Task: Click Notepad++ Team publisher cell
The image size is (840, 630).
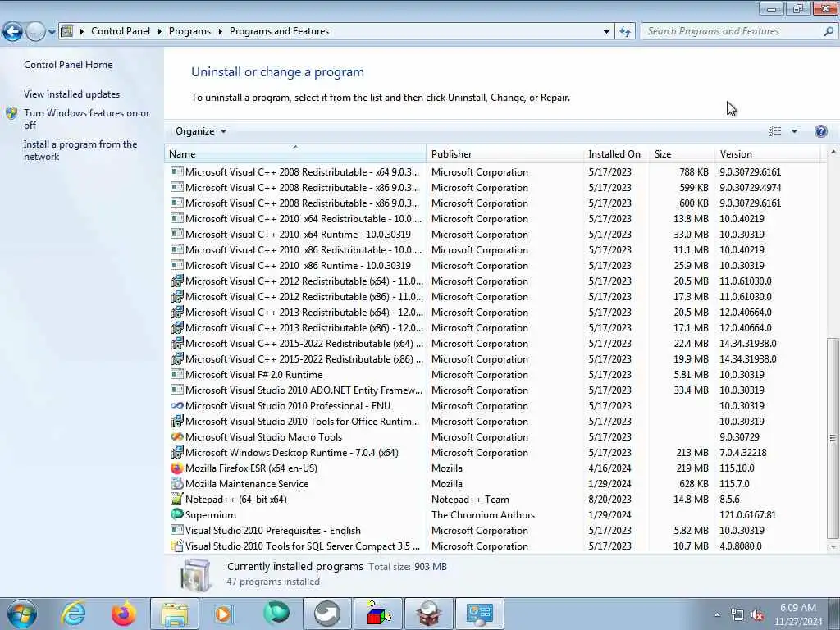Action: pos(470,500)
